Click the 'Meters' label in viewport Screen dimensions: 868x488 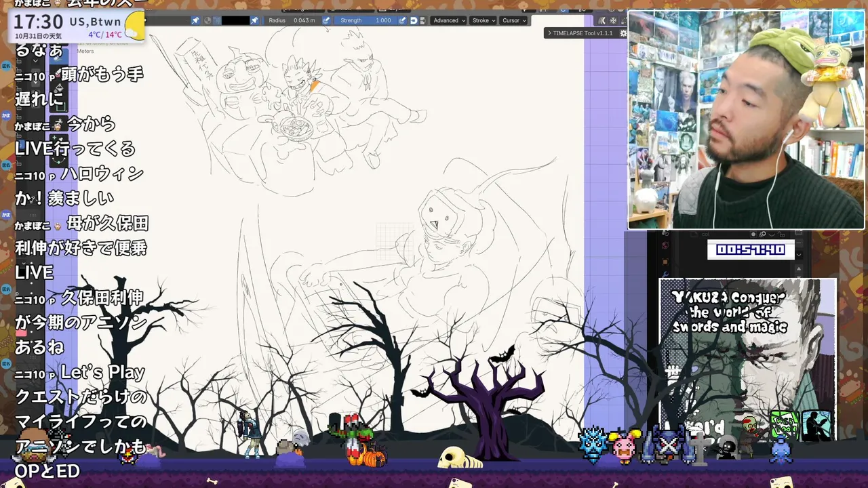[85, 51]
